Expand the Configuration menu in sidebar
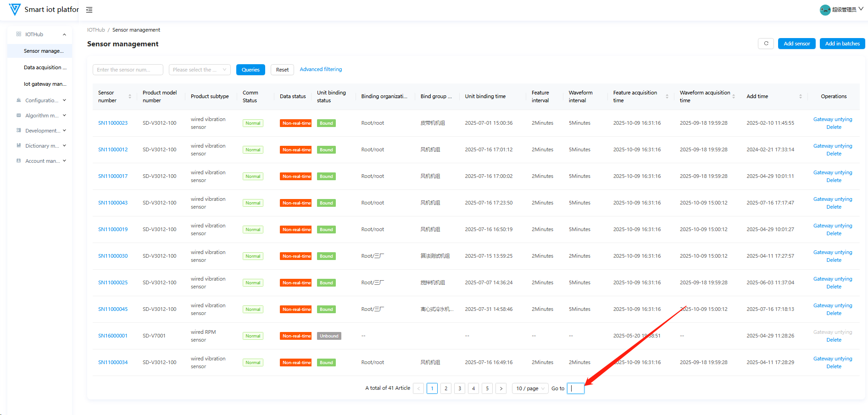The image size is (868, 415). pos(42,100)
